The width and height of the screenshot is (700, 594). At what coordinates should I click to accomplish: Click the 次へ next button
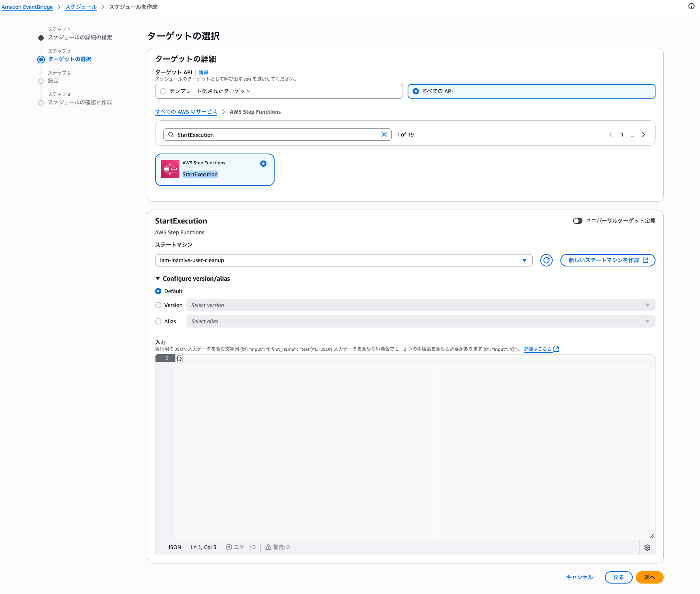click(650, 577)
